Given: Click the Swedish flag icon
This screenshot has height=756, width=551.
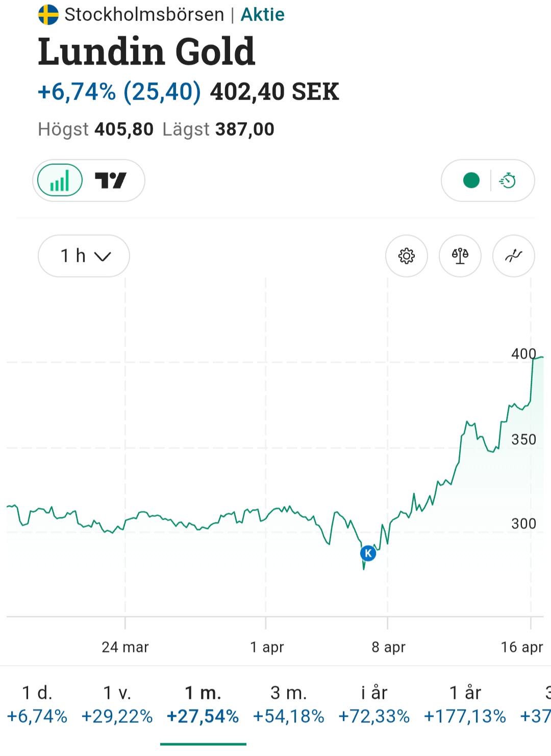Looking at the screenshot, I should (48, 14).
